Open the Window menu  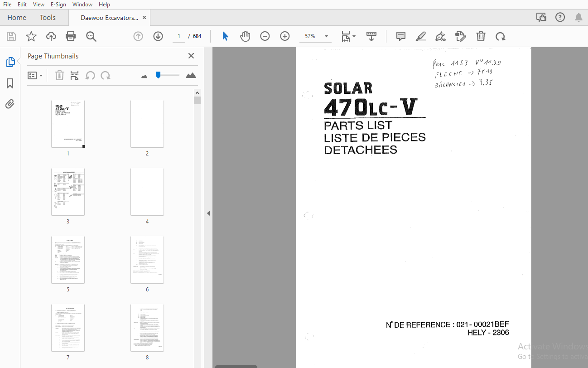point(82,4)
